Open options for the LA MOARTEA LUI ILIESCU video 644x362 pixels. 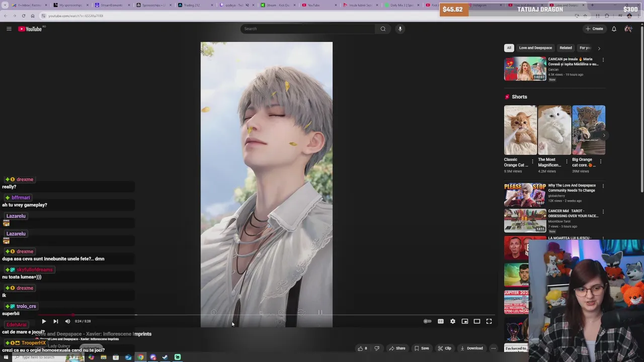pos(603,239)
